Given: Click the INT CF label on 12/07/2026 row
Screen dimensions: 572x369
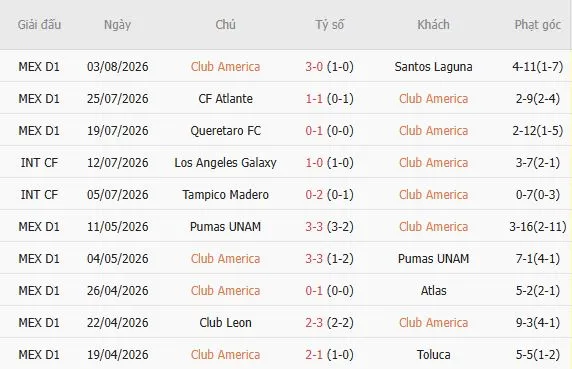Looking at the screenshot, I should point(39,163).
